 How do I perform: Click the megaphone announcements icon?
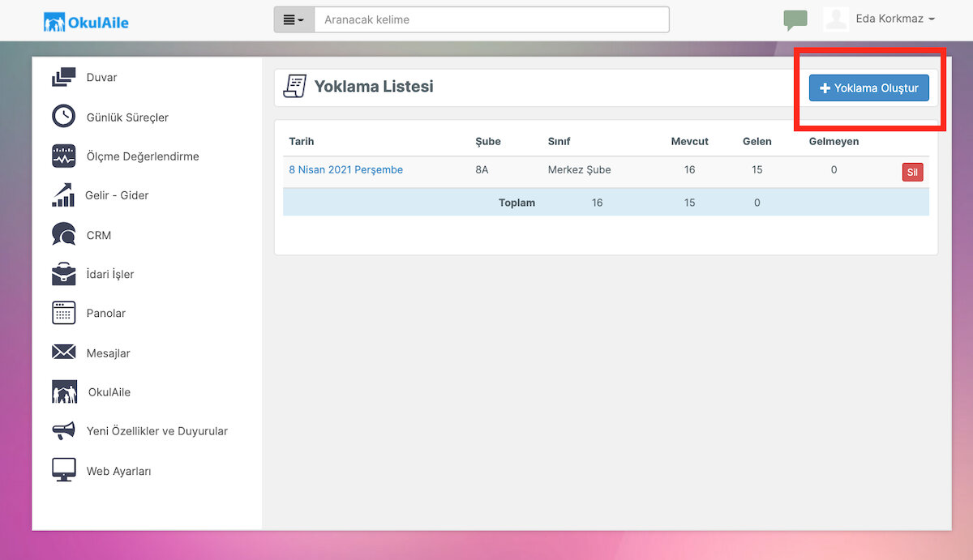coord(63,431)
